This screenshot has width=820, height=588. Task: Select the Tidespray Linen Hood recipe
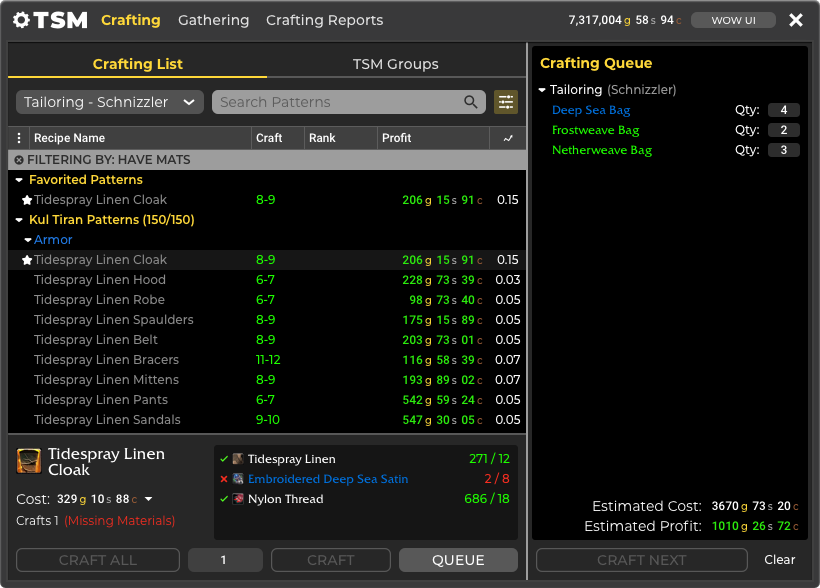point(267,280)
